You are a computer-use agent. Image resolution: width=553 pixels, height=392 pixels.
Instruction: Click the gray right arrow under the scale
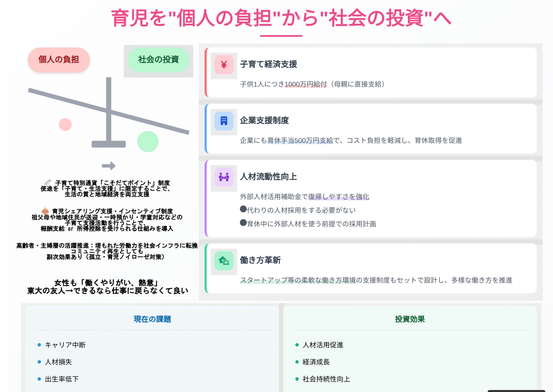tap(109, 166)
